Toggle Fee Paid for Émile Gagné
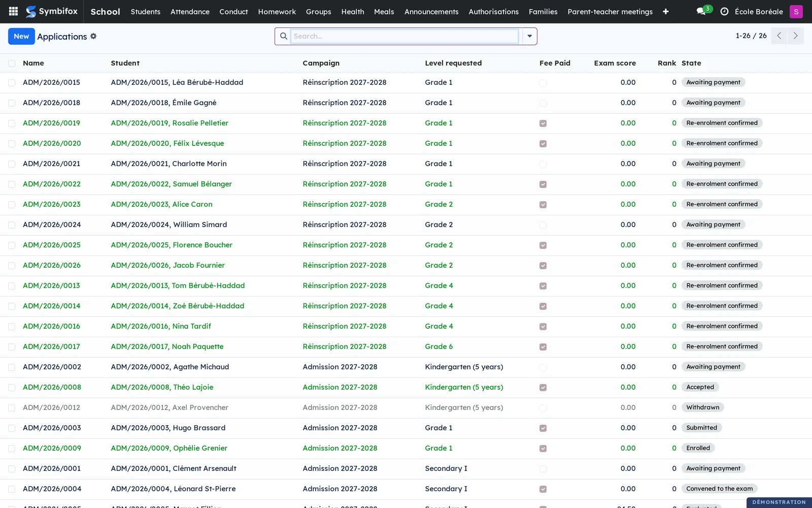This screenshot has height=508, width=812. click(x=543, y=103)
